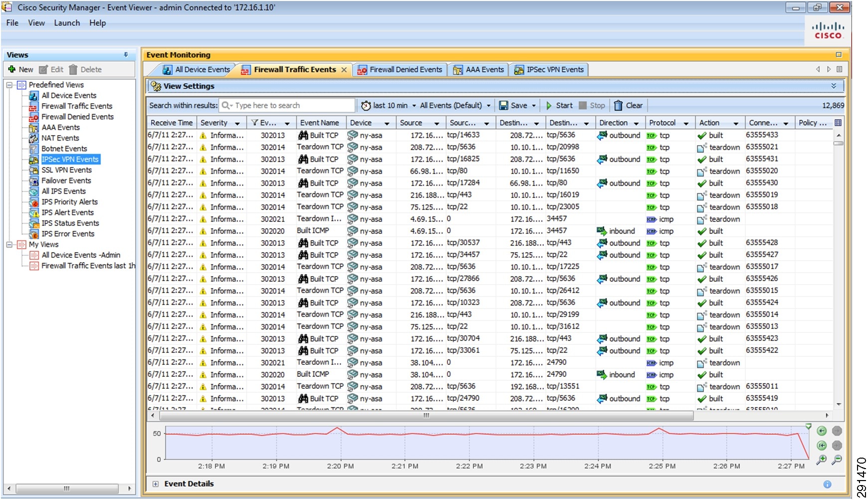Open the View menu

[36, 23]
